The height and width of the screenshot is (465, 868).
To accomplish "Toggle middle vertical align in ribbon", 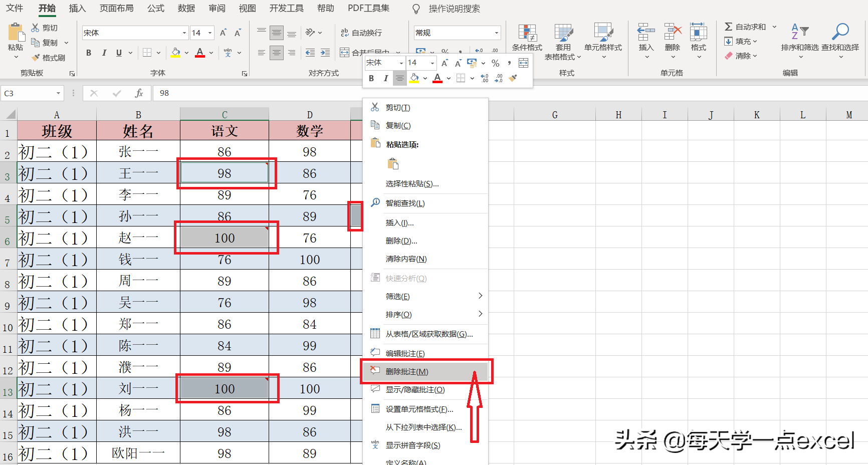I will coord(277,33).
